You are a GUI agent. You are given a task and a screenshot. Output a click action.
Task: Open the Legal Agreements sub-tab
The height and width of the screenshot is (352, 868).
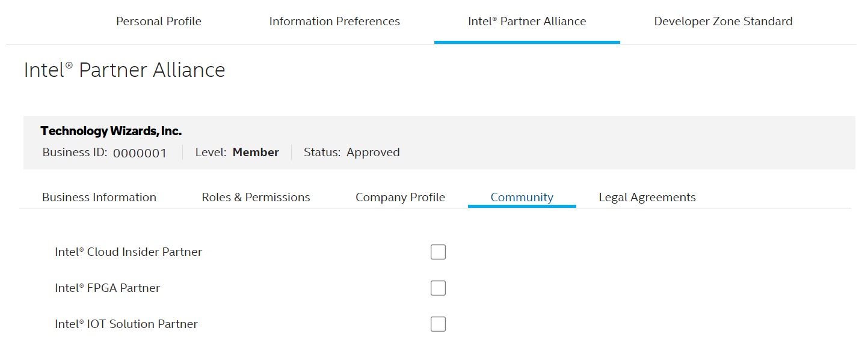(x=647, y=197)
